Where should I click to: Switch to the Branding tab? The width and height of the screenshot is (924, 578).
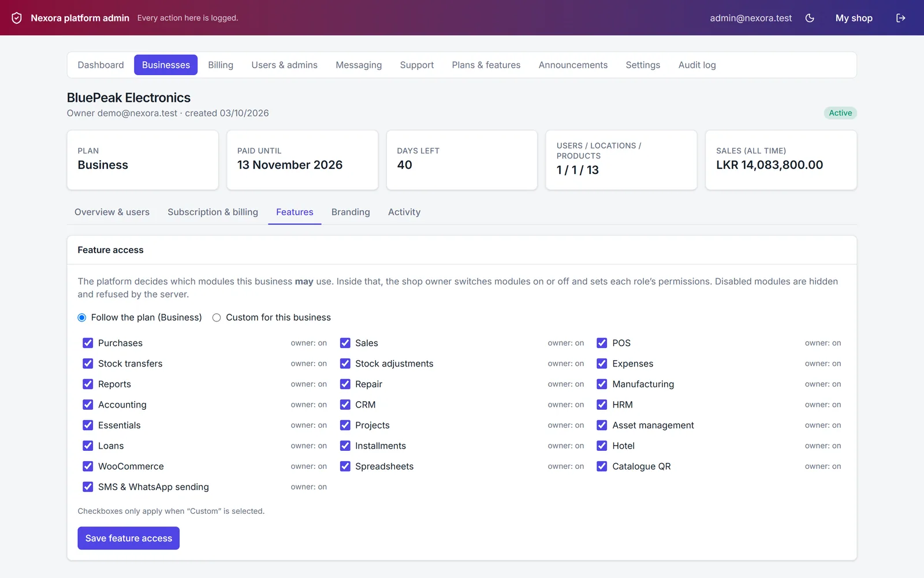[351, 212]
